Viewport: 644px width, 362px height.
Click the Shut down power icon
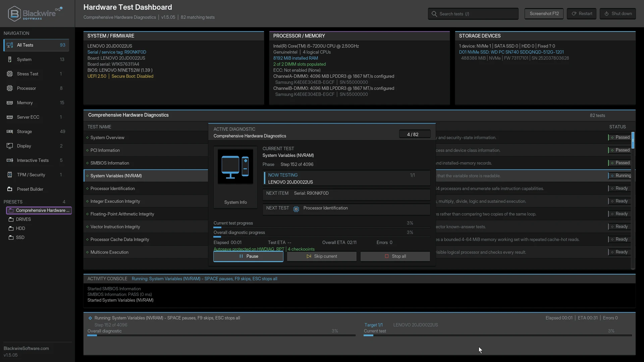606,14
